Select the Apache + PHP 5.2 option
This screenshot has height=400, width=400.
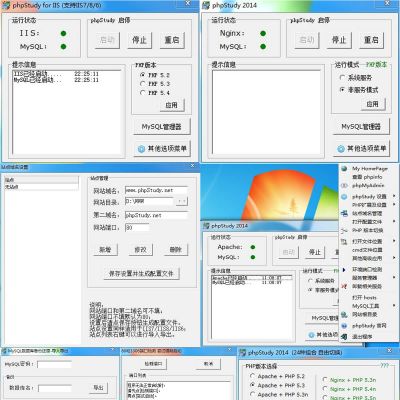[x=252, y=376]
